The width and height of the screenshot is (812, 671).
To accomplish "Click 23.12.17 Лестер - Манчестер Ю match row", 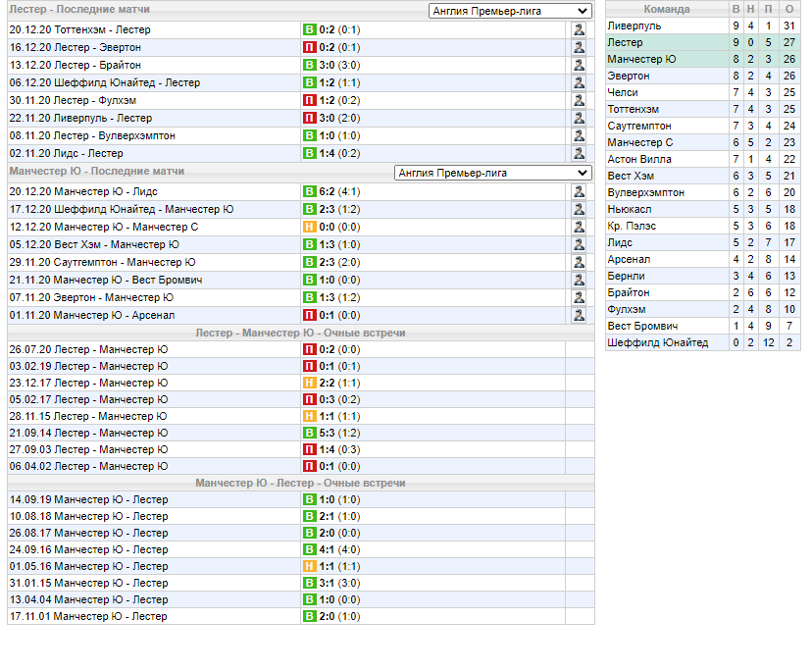I will click(x=301, y=383).
